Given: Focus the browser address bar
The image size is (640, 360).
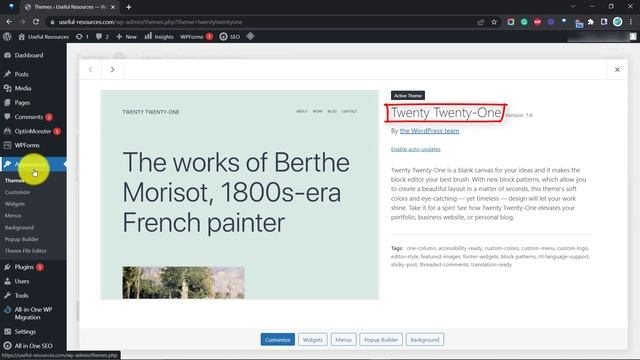Looking at the screenshot, I should tap(261, 22).
